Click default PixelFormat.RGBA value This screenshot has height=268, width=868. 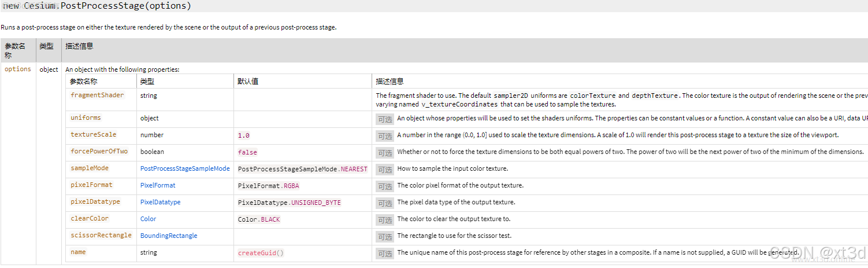click(269, 186)
